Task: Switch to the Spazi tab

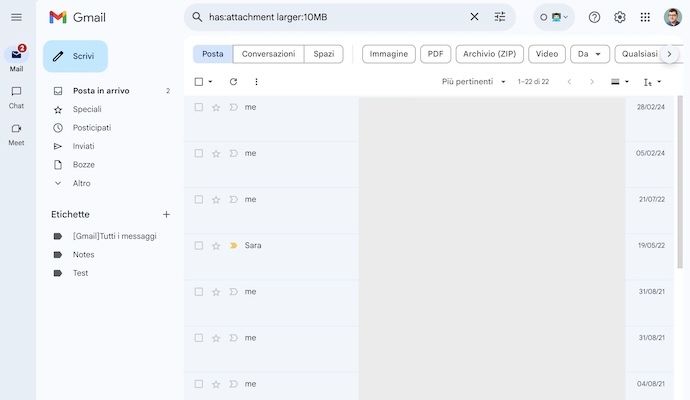Action: pyautogui.click(x=323, y=54)
